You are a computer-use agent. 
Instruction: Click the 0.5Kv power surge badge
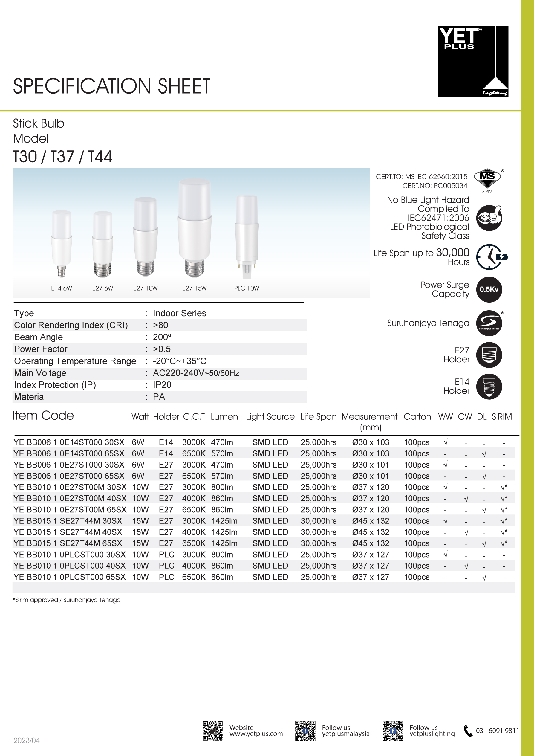[489, 289]
